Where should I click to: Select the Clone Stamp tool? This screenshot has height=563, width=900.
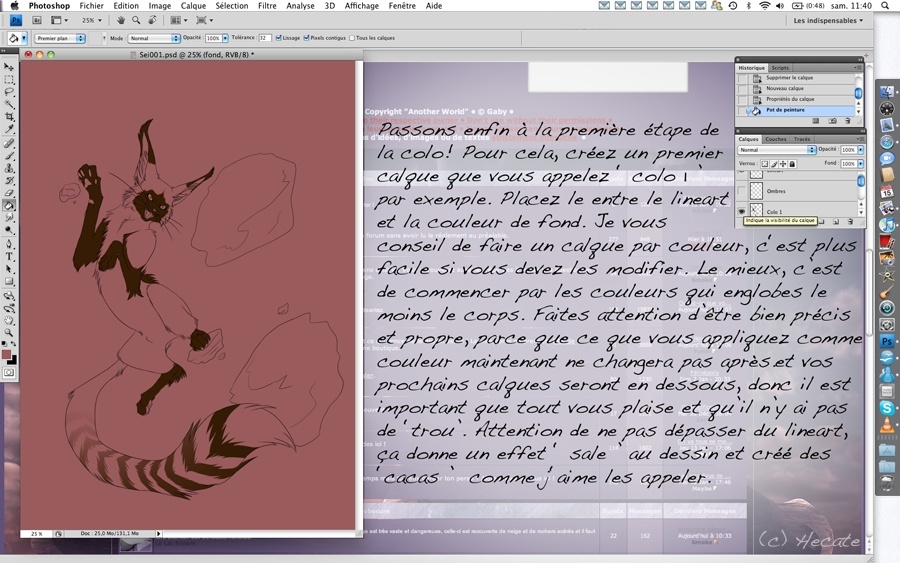9,169
